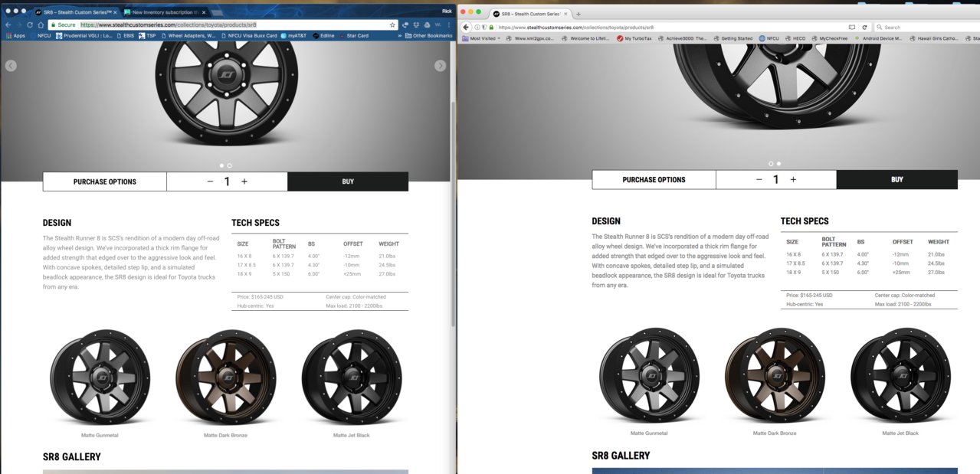
Task: Click the BUY button in Firefox window
Action: (897, 179)
